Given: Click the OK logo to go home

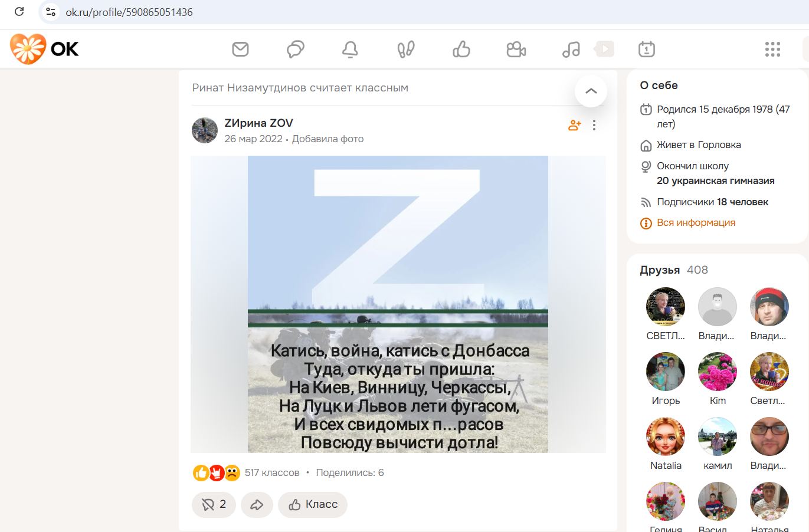Looking at the screenshot, I should point(44,49).
